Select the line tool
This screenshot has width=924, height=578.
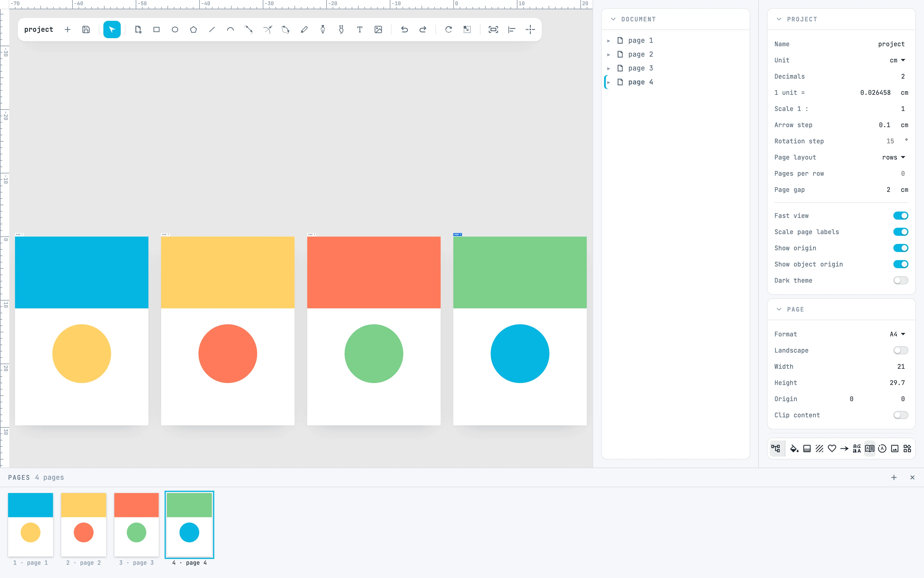[x=212, y=29]
